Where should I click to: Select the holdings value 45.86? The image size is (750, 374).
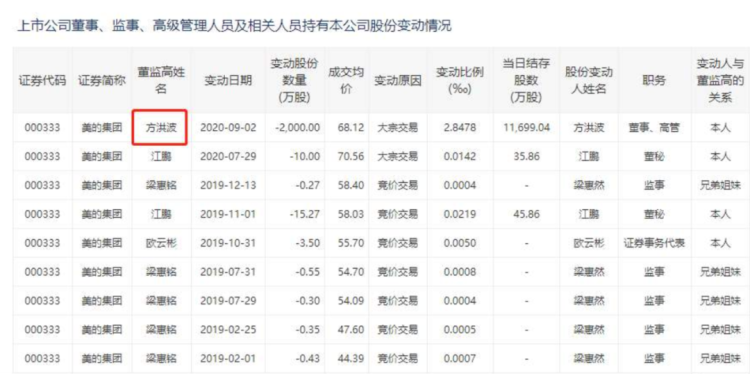coord(526,214)
